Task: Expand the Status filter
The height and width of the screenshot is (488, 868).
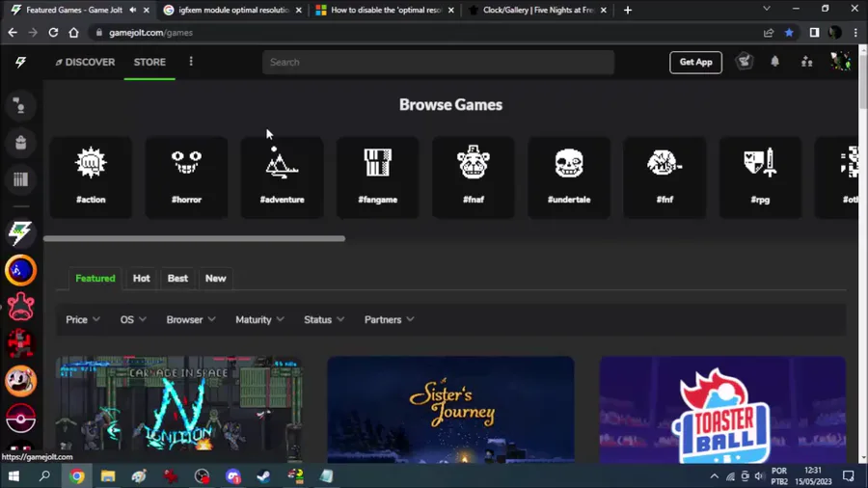Action: coord(324,320)
